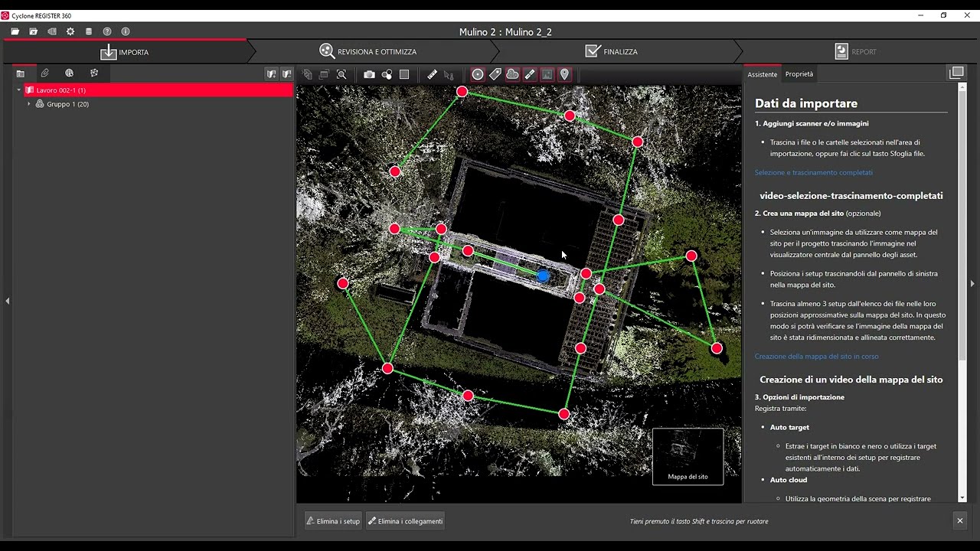Viewport: 980px width, 551px height.
Task: Click the close project icon
Action: tap(33, 31)
